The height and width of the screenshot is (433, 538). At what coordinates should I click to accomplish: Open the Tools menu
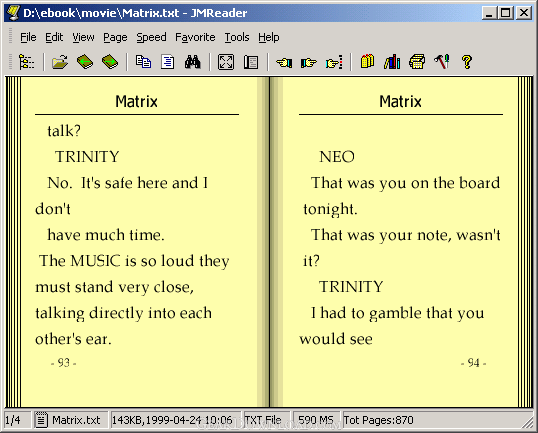click(237, 37)
